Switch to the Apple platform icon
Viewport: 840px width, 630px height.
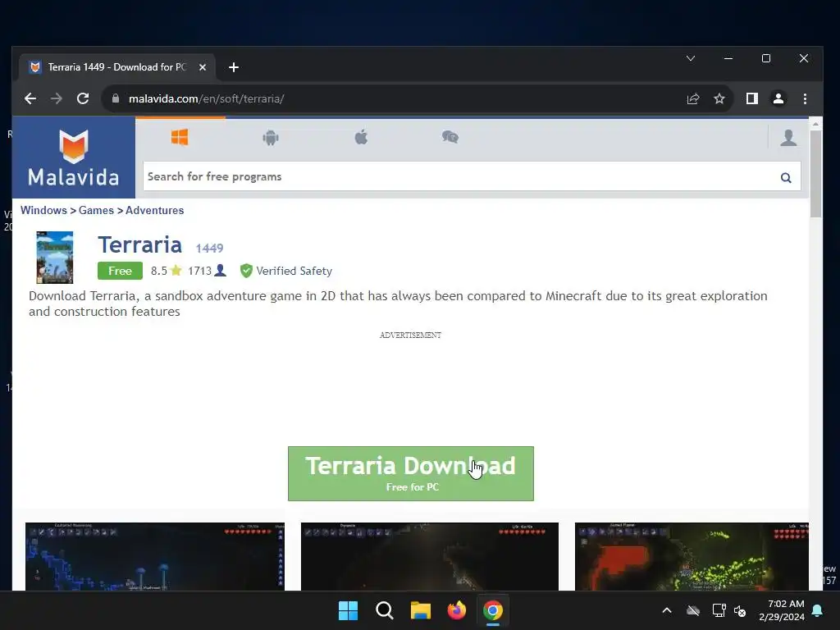(x=362, y=137)
